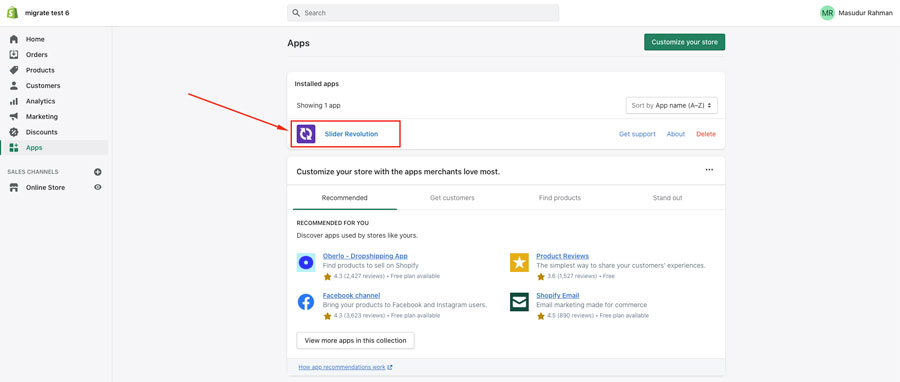Click the Facebook channel icon
The image size is (900, 382).
point(306,302)
